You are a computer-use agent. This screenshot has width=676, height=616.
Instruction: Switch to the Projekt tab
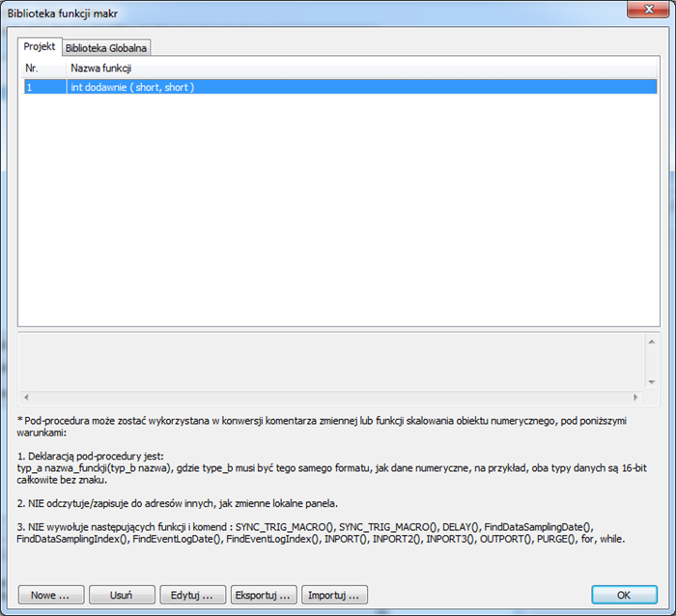(40, 46)
